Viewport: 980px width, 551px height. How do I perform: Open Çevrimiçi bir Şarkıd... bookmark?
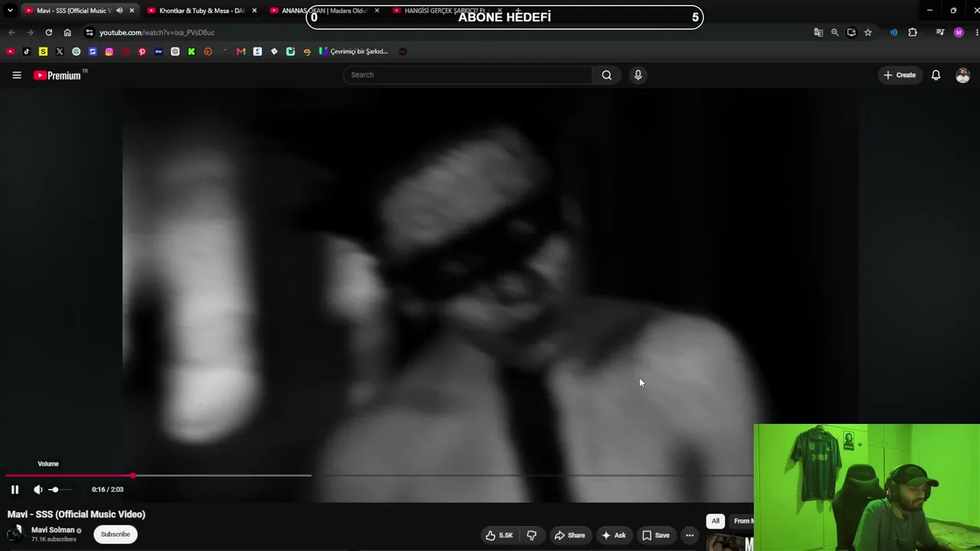pos(354,51)
